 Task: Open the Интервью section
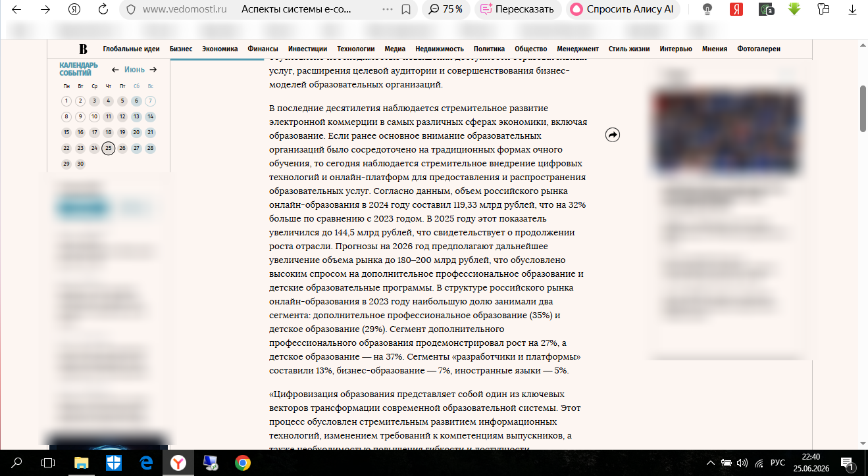coord(676,49)
